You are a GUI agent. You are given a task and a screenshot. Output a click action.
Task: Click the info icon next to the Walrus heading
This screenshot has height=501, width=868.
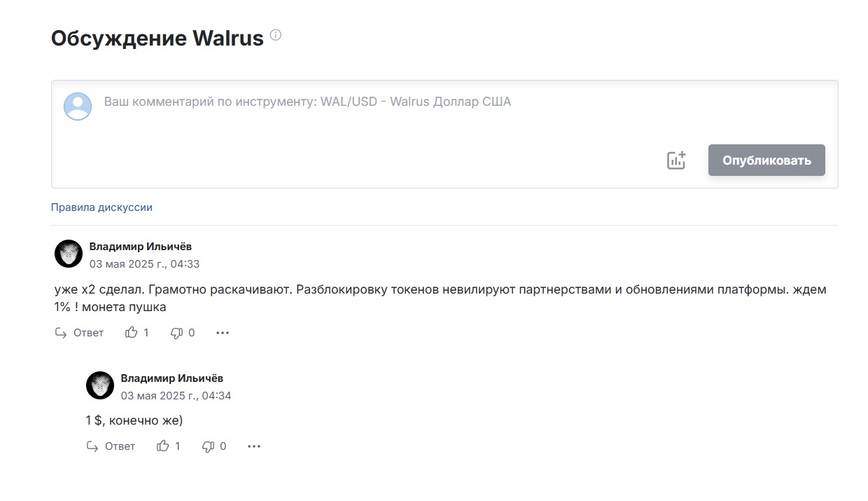pyautogui.click(x=274, y=35)
